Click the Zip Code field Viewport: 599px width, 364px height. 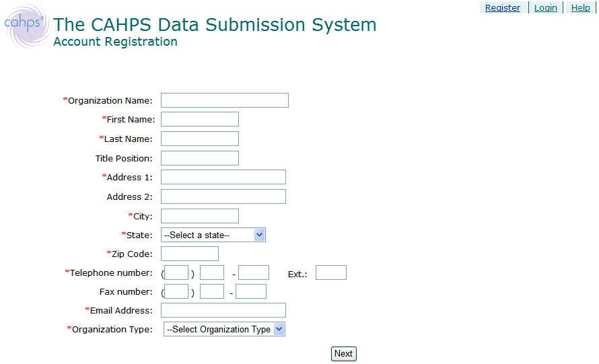pos(189,254)
